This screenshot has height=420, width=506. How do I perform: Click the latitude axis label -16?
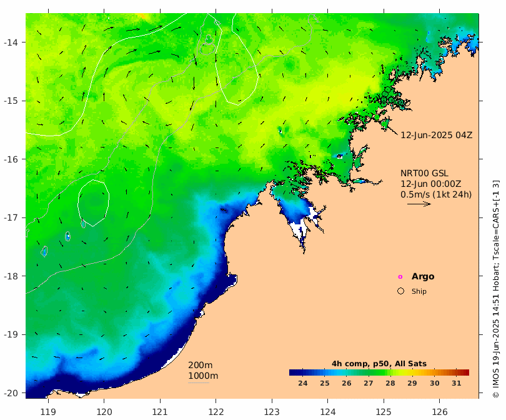(11, 159)
